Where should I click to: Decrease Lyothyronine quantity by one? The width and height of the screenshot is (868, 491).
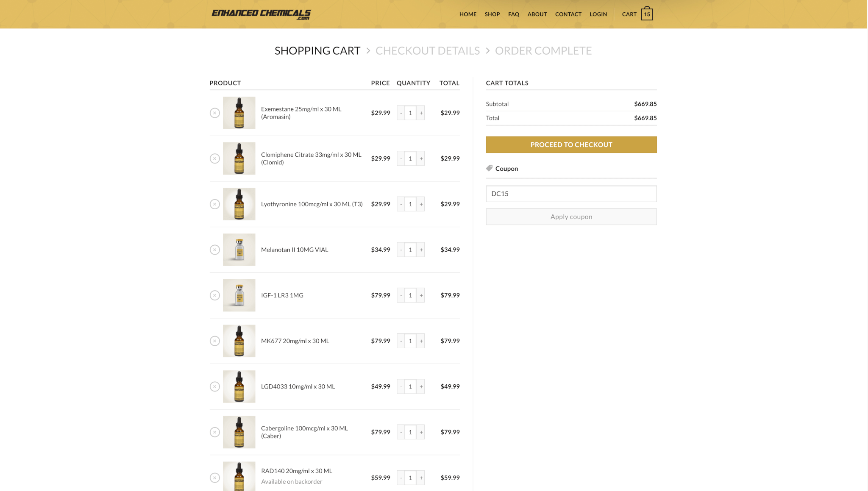[401, 204]
